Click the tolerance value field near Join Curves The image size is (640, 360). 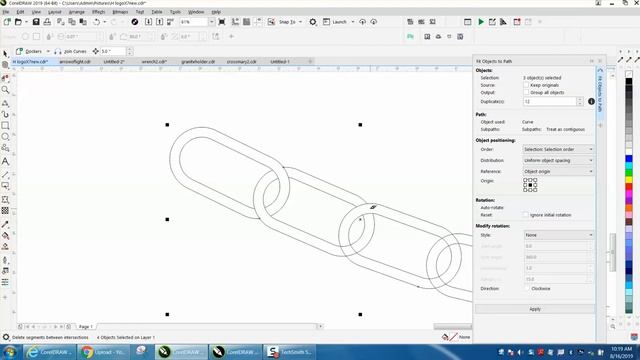pyautogui.click(x=113, y=51)
